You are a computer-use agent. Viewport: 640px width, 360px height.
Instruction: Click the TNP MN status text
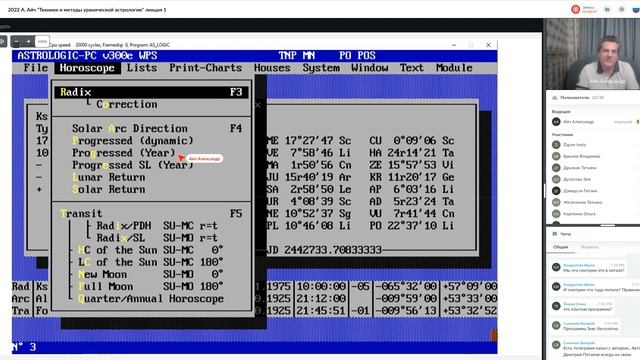pos(297,56)
